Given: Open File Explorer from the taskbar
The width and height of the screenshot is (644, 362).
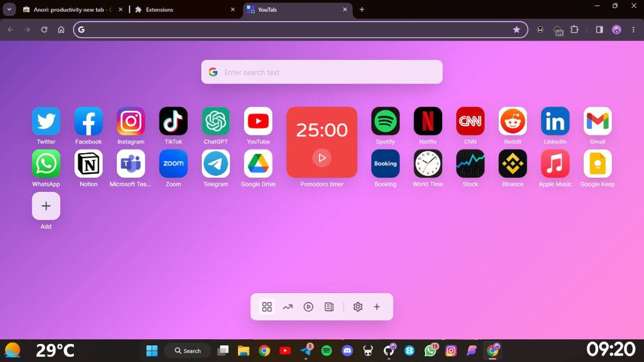Looking at the screenshot, I should (244, 350).
